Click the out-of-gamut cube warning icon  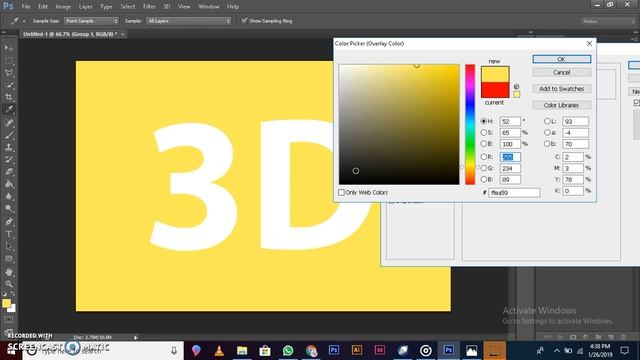click(516, 87)
